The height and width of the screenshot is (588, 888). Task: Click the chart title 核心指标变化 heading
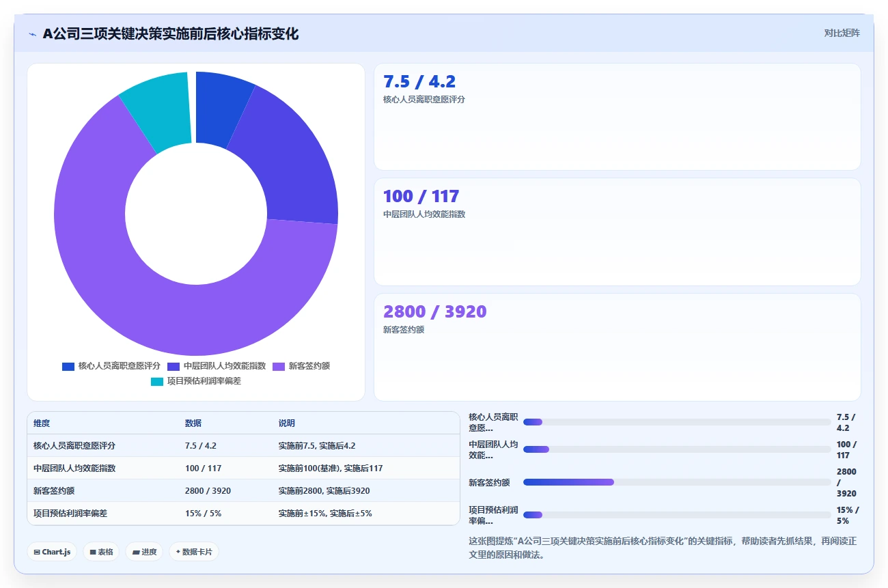pos(171,33)
